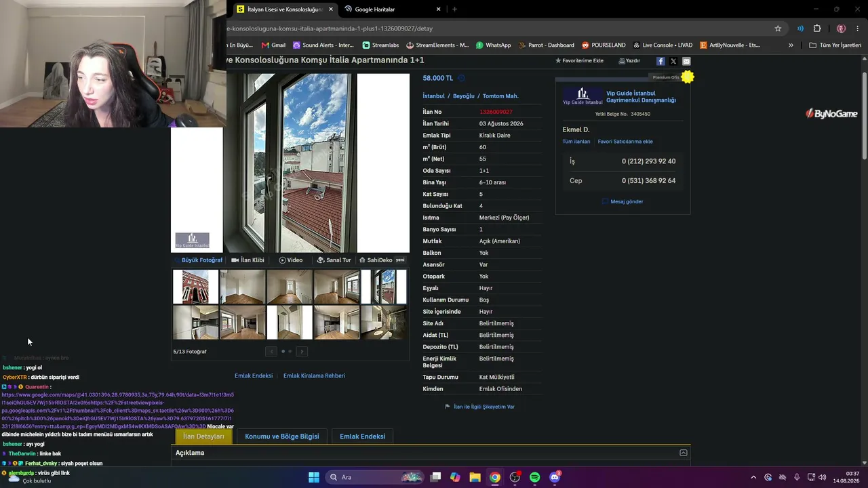Open the Konumu ve Bölge Bilgisi tab
The height and width of the screenshot is (488, 868).
[x=282, y=436]
